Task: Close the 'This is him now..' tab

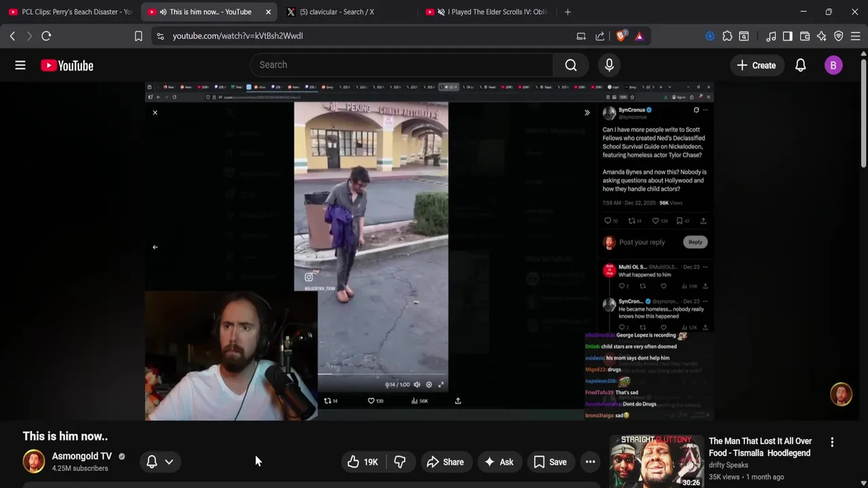Action: 269,12
